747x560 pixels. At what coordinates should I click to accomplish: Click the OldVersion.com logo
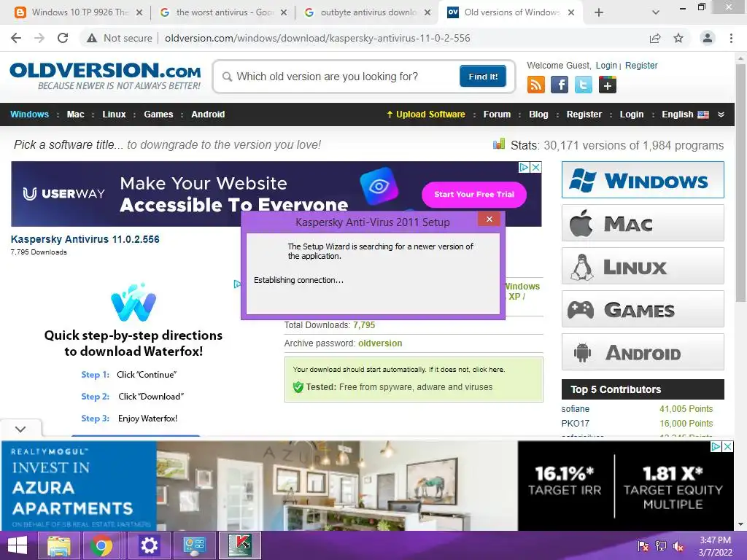[x=105, y=75]
